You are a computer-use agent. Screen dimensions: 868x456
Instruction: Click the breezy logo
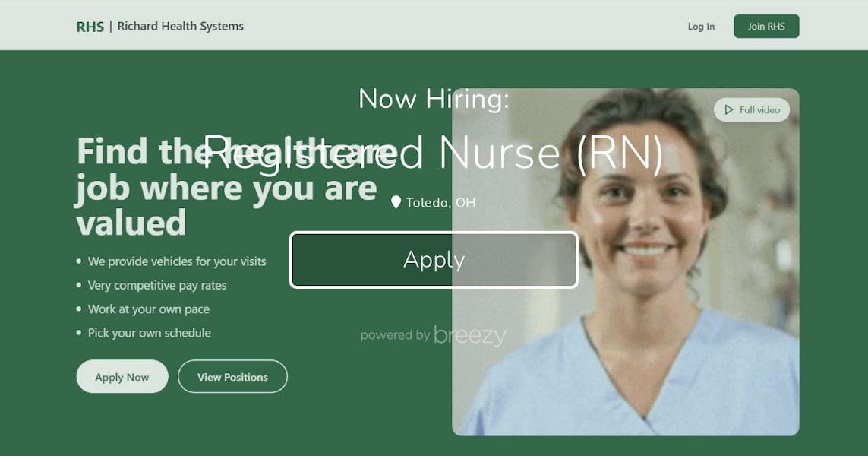coord(470,335)
